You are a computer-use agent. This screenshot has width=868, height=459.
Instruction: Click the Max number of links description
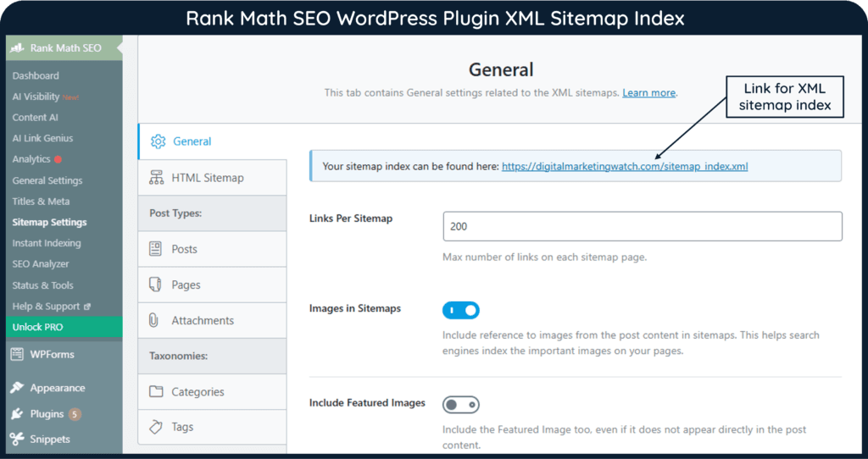pyautogui.click(x=544, y=257)
